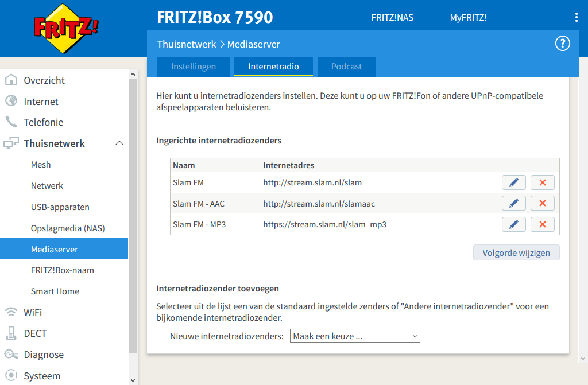Edit the Slam FM - MP3 station
This screenshot has width=588, height=385.
click(x=514, y=224)
